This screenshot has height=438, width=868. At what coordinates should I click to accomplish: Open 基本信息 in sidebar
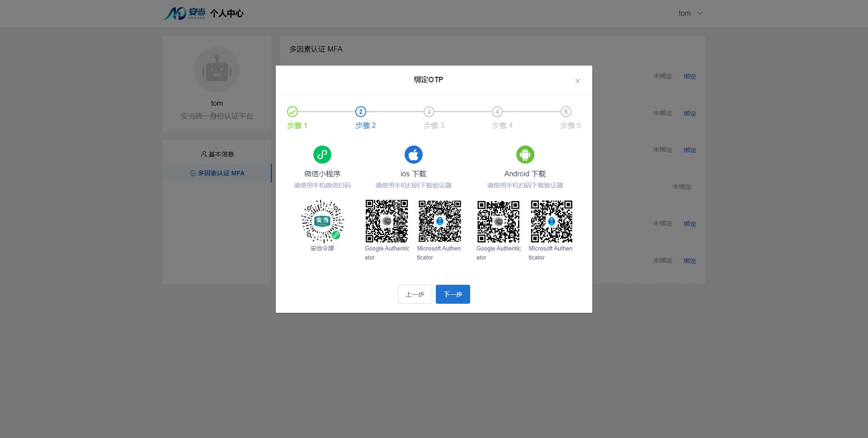217,154
